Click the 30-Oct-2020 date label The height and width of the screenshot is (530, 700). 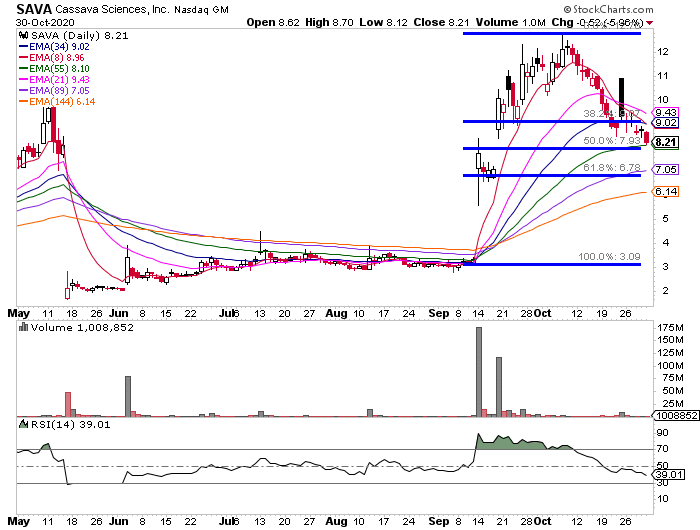(x=45, y=22)
